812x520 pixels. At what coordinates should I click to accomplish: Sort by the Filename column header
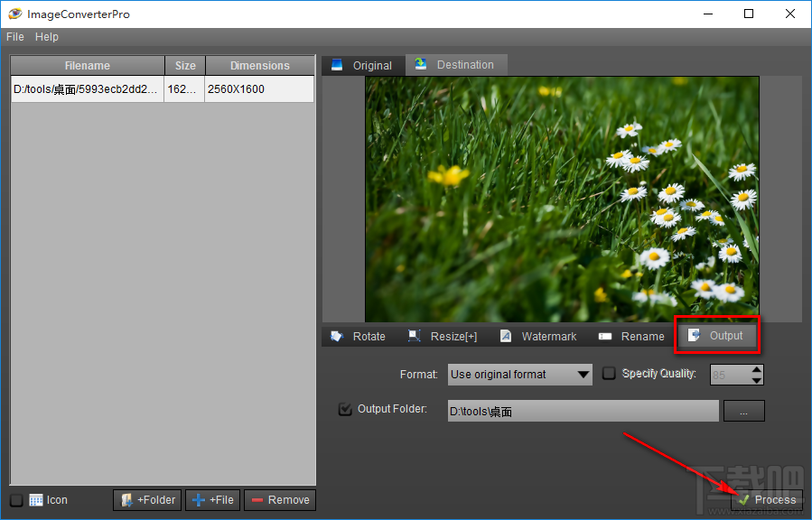click(x=87, y=66)
